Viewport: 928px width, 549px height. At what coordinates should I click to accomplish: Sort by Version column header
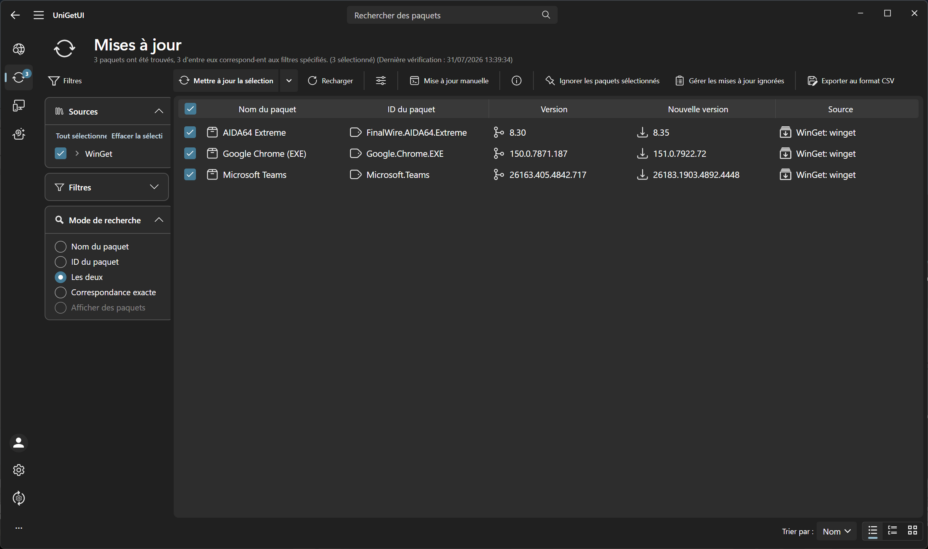[x=554, y=109]
